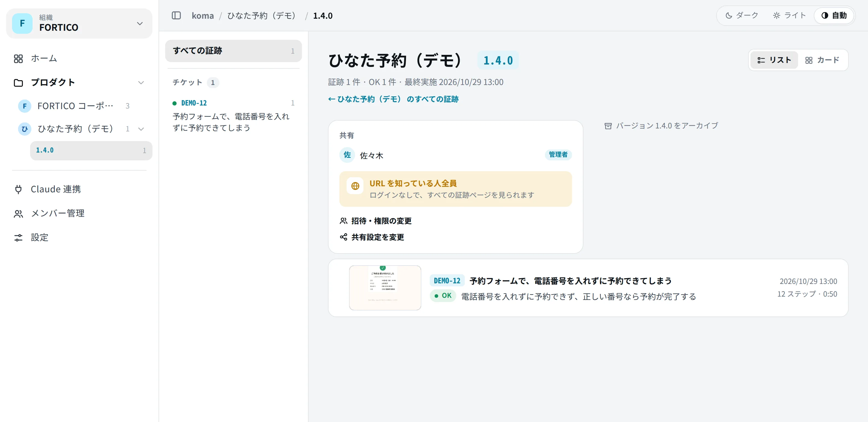
Task: Set theme to 自動
Action: (x=834, y=15)
